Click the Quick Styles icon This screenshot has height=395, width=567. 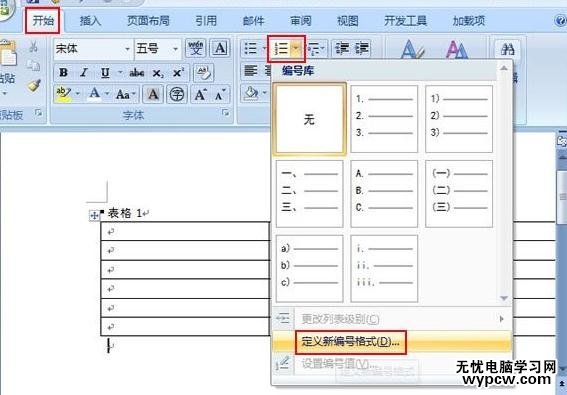[x=412, y=49]
